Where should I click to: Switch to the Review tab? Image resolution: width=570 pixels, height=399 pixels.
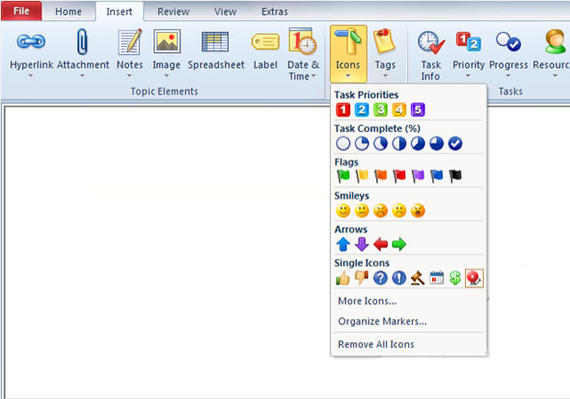(173, 12)
